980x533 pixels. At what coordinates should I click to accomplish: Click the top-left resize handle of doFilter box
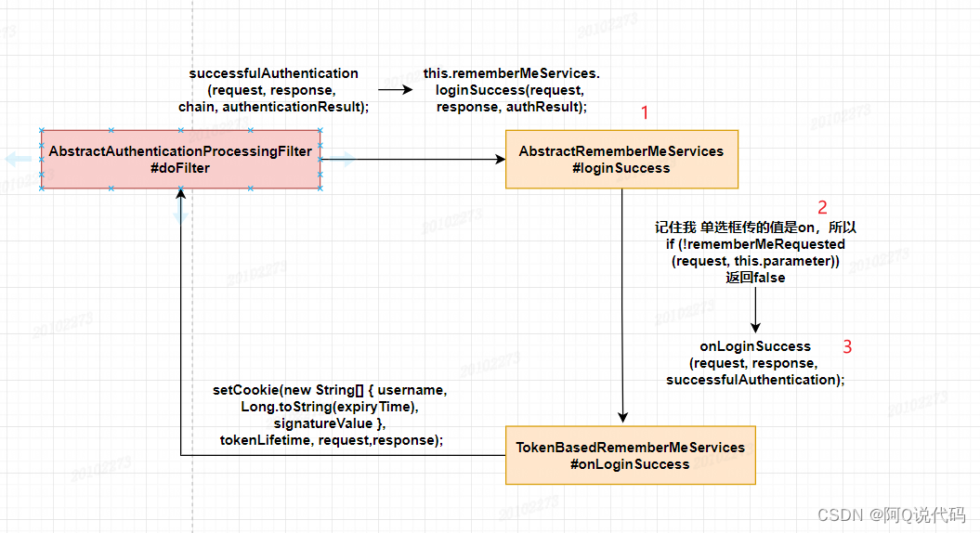(x=42, y=131)
